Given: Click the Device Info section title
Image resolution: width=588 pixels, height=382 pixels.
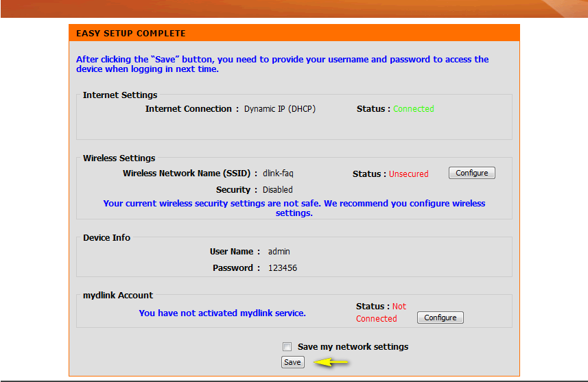Looking at the screenshot, I should click(x=106, y=238).
